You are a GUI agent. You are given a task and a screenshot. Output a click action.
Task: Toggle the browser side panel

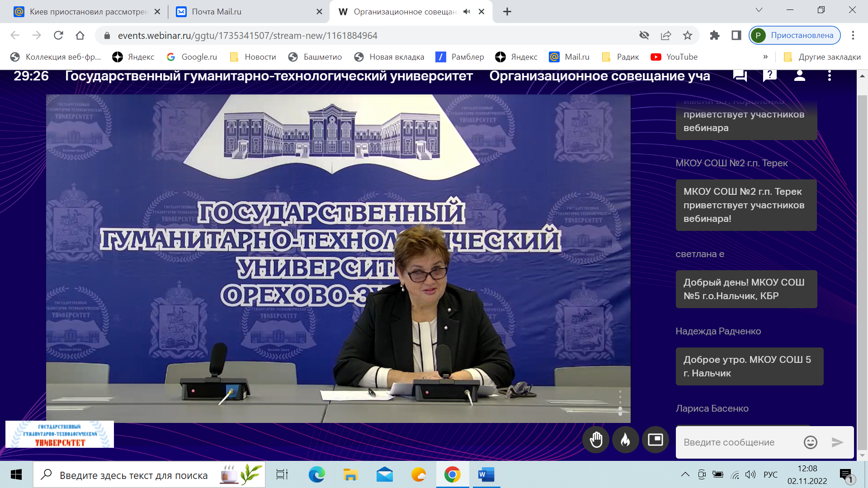[x=736, y=35]
